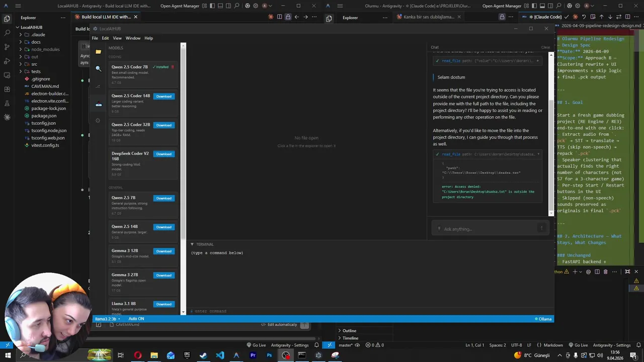Screen dimensions: 644x362
Task: Open Search view in left Antigravity activity bar
Action: 7,33
